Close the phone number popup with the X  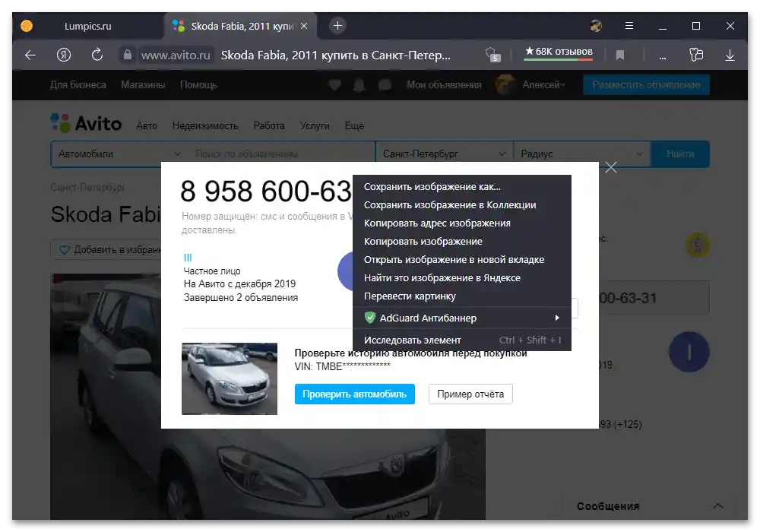(611, 167)
